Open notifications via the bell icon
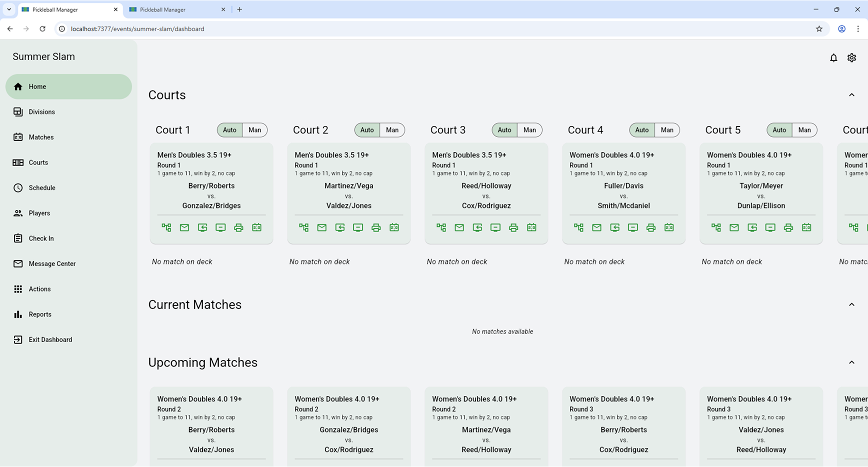This screenshot has height=467, width=868. click(x=833, y=57)
